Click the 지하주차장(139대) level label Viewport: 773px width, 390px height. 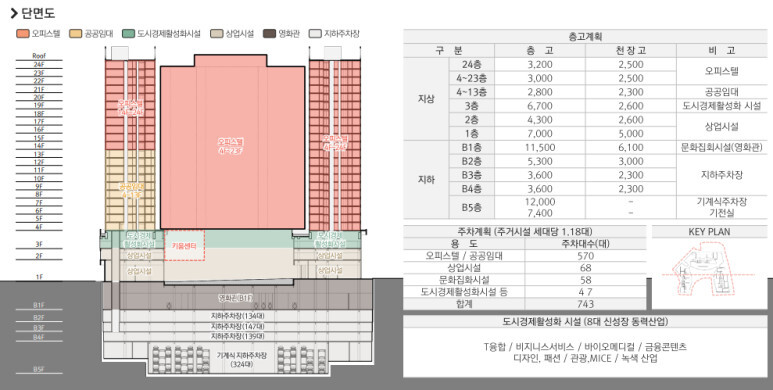coord(237,336)
